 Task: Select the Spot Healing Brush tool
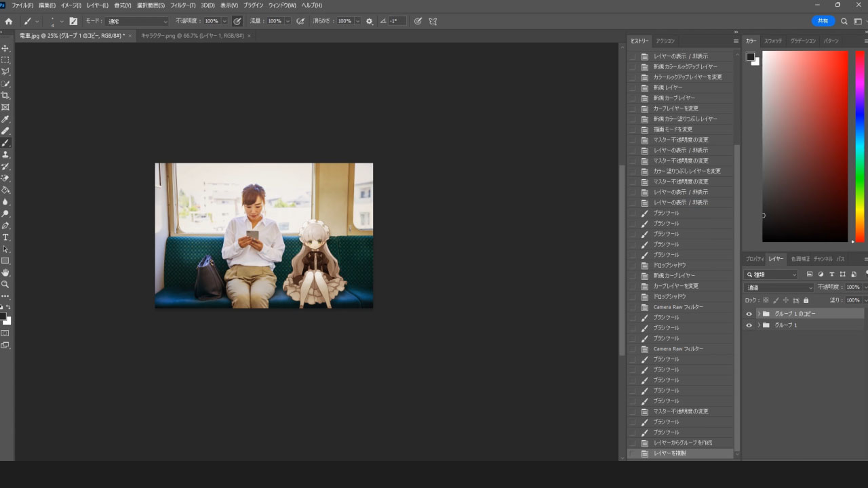[5, 131]
